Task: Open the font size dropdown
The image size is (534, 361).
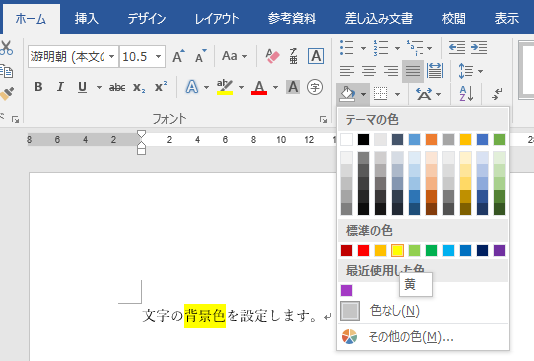Action: 158,57
